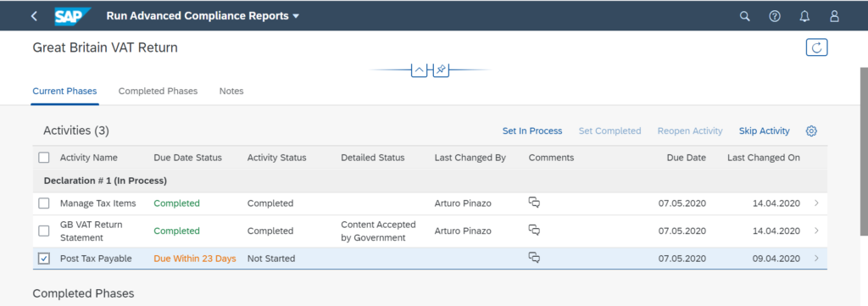868x306 pixels.
Task: Open Run Advanced Compliance Reports dropdown
Action: pyautogui.click(x=203, y=16)
